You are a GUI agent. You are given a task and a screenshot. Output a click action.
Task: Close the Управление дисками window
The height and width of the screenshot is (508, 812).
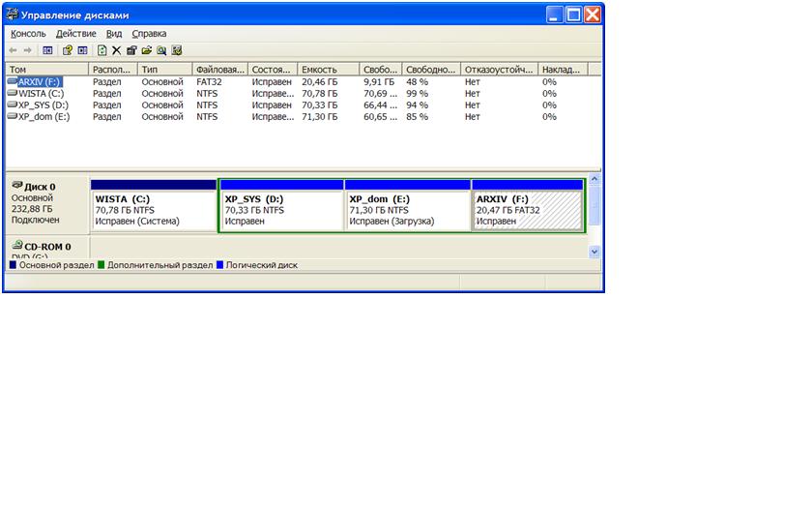pyautogui.click(x=593, y=15)
